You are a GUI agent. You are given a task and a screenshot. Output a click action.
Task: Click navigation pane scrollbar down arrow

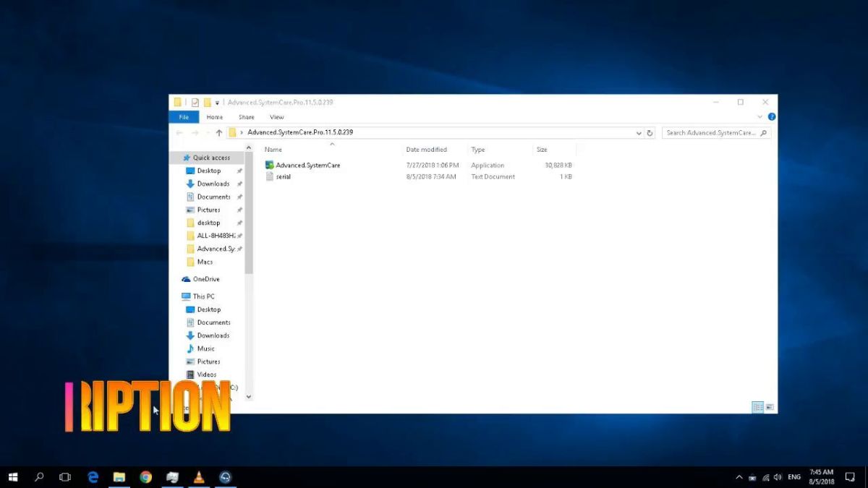[249, 396]
